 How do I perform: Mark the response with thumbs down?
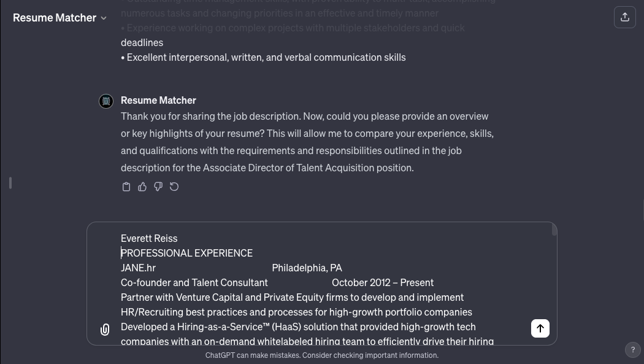(158, 187)
